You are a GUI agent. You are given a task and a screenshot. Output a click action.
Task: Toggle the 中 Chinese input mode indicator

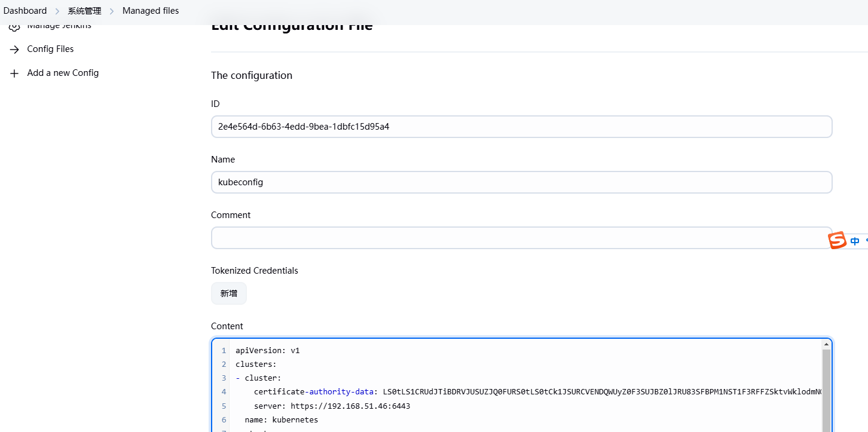click(855, 241)
